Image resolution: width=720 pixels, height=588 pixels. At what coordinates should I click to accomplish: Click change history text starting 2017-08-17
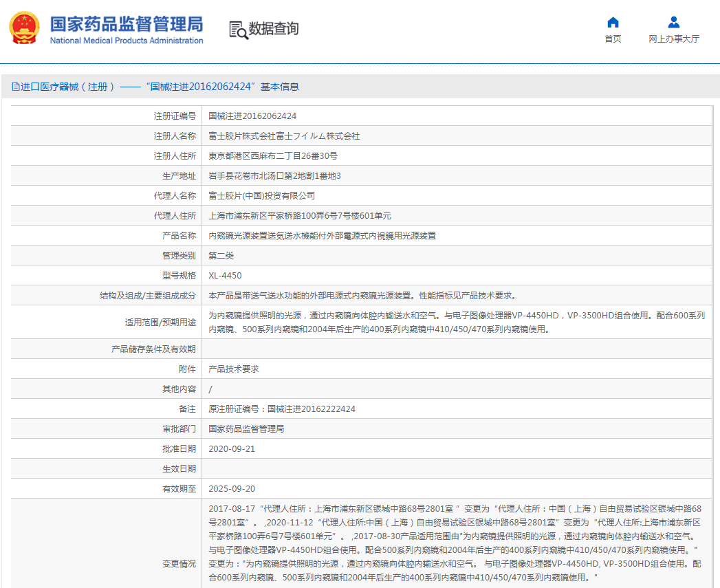[x=455, y=543]
